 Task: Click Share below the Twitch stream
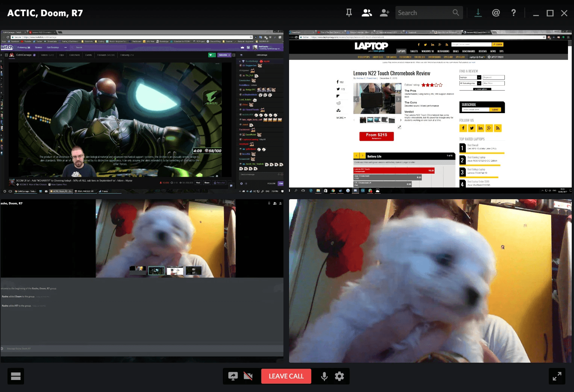pyautogui.click(x=207, y=183)
